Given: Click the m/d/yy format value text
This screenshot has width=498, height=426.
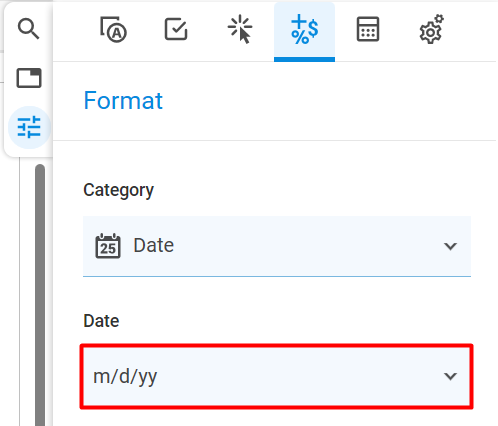Looking at the screenshot, I should pyautogui.click(x=125, y=377).
